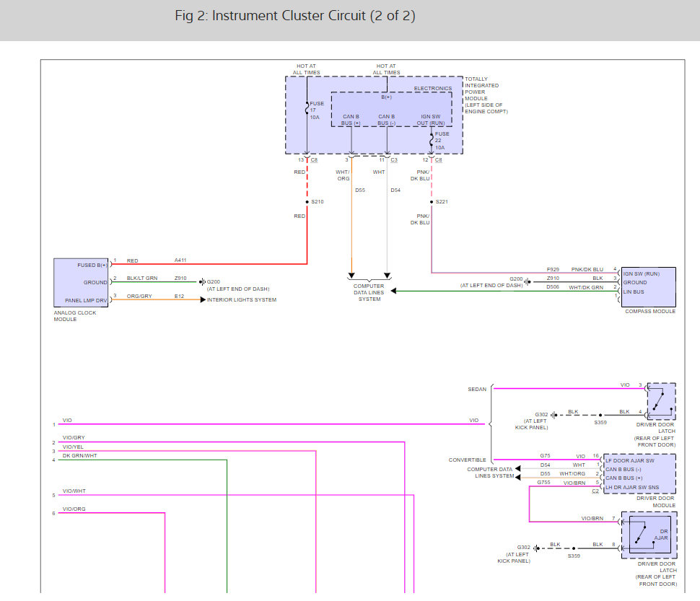Click the 'WHT/ORG' label below the power module
This screenshot has width=700, height=601.
click(343, 175)
